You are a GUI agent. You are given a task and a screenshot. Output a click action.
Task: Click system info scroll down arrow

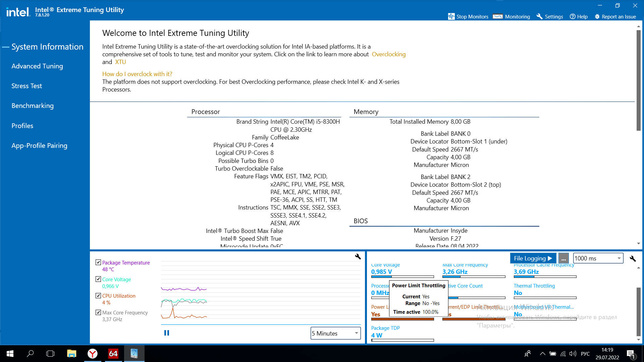coord(638,244)
